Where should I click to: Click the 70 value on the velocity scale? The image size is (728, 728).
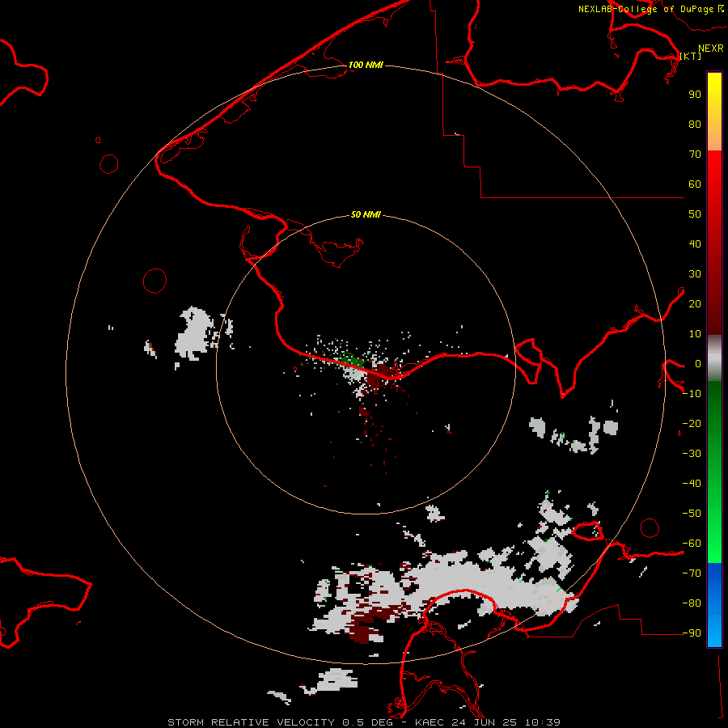tap(695, 154)
